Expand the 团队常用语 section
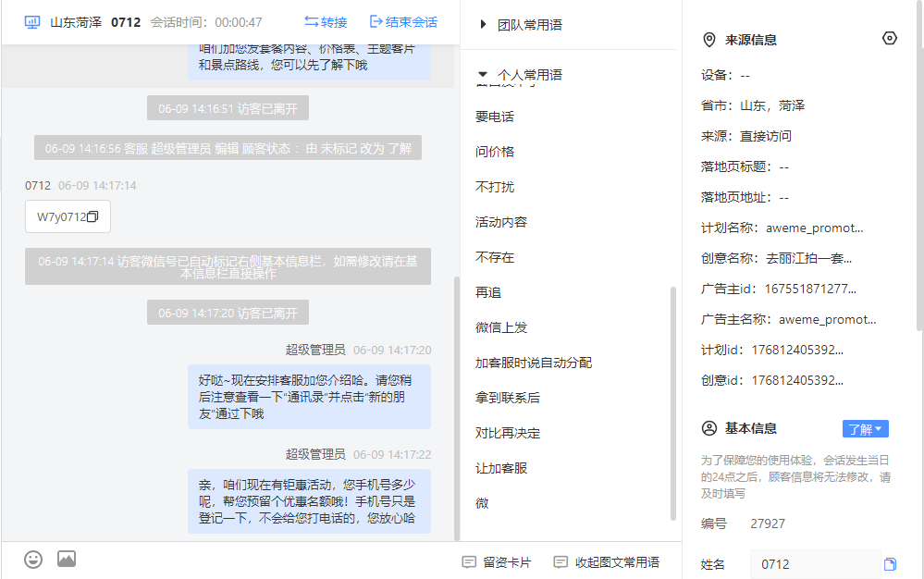Screen dimensions: 924x579 pos(522,25)
